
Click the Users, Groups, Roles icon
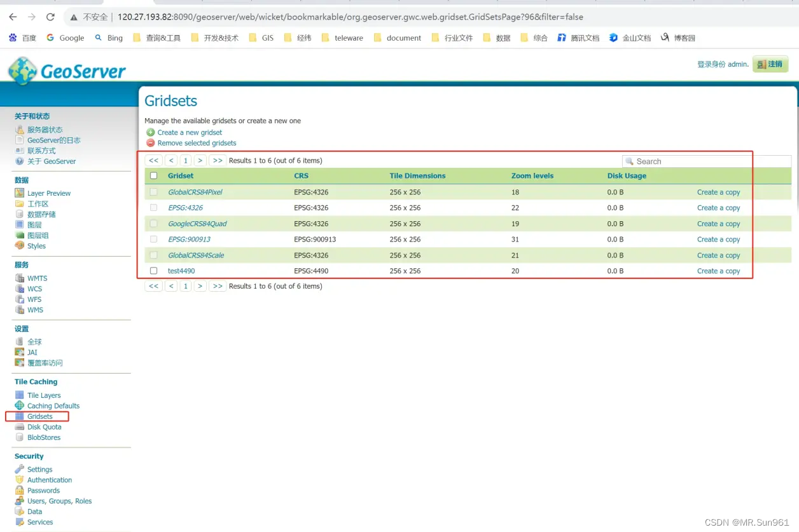pyautogui.click(x=20, y=501)
